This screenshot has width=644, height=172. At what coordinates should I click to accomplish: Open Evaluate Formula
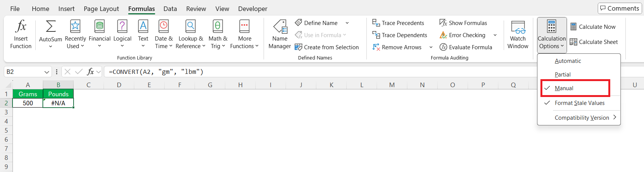point(466,47)
